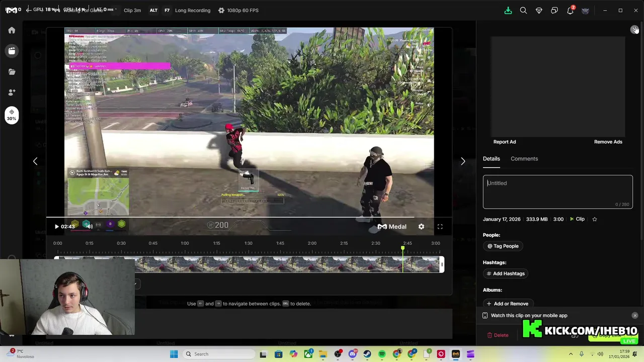Open the chat icon in the top bar
This screenshot has height=362, width=644.
(554, 10)
